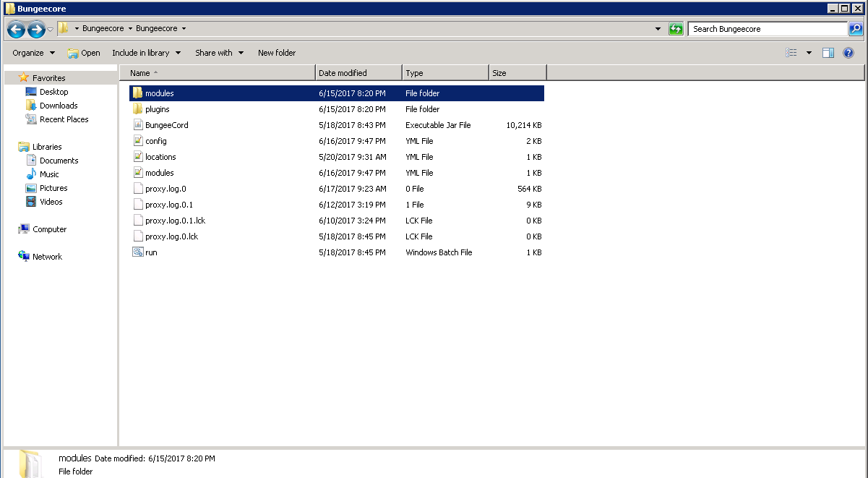Click the Back navigation arrow
This screenshot has height=478, width=868.
coord(16,30)
